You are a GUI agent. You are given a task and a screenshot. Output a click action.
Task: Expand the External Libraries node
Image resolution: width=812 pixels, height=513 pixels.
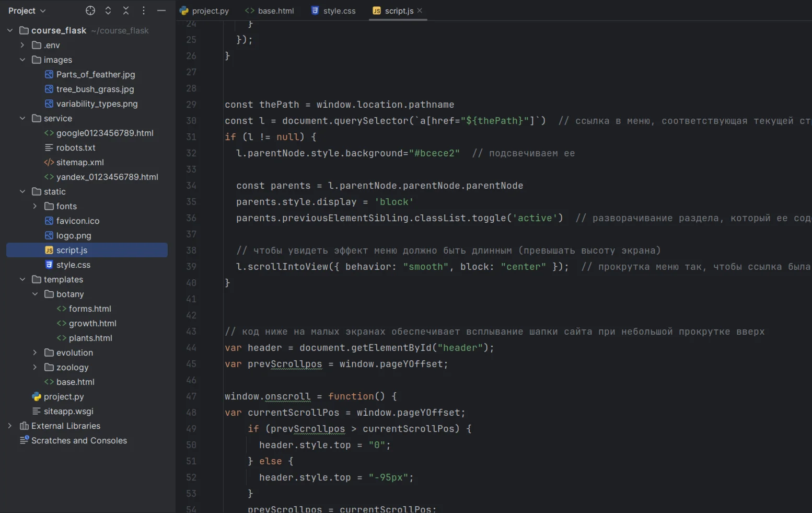[10, 426]
